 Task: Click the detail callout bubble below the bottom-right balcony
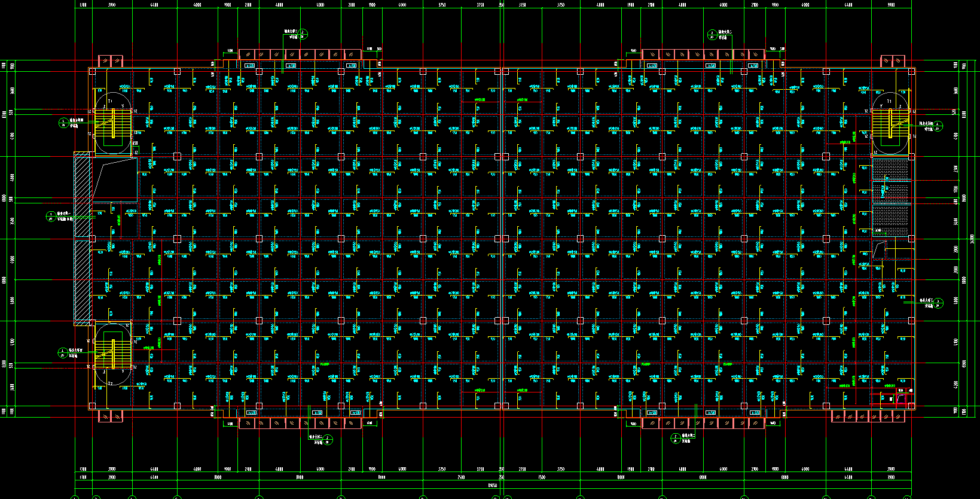coord(676,439)
